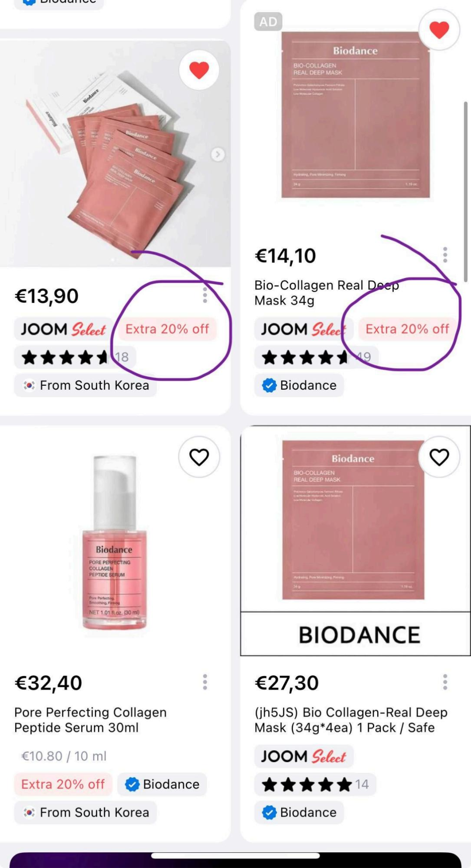Tap the Extra 20% off tag on serum

[x=63, y=784]
